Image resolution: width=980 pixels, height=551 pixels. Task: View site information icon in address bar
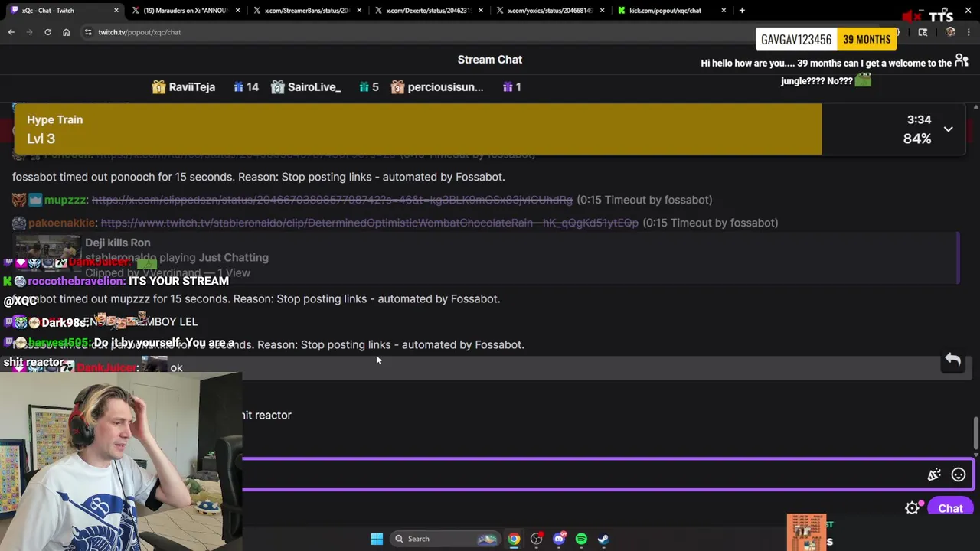88,32
